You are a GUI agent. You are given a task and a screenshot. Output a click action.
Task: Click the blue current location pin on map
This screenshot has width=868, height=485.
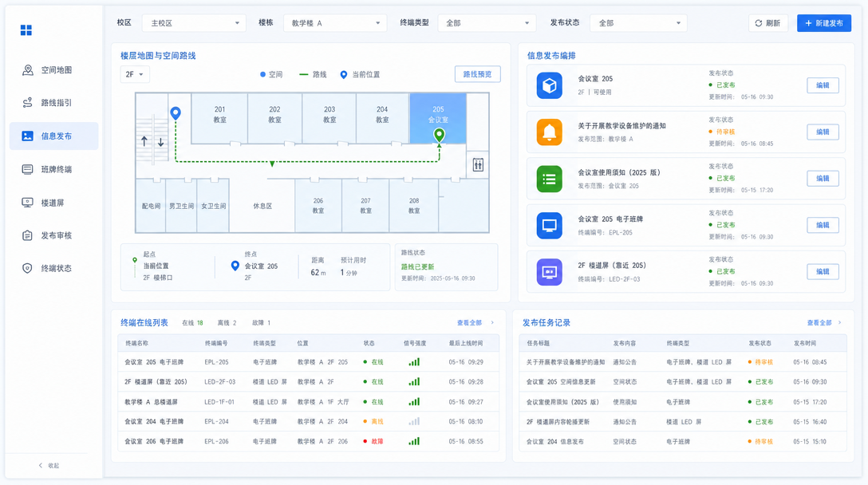coord(176,113)
